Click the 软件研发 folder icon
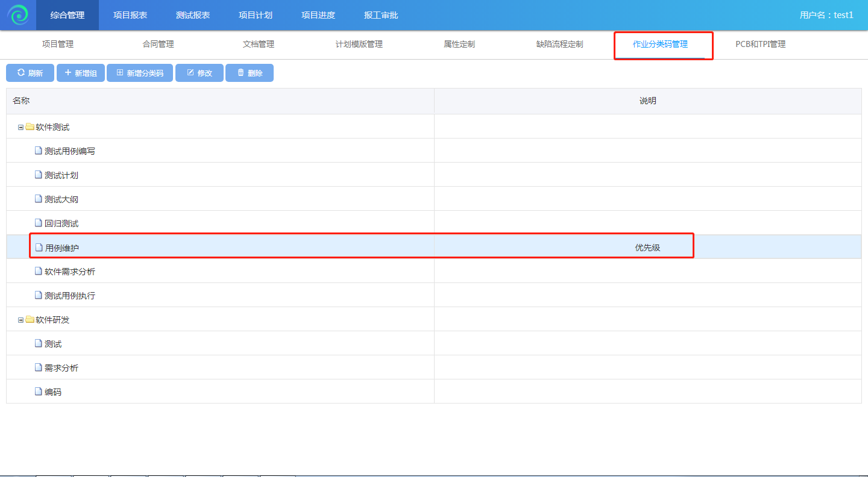Screen dimensions: 868x477 pyautogui.click(x=30, y=320)
